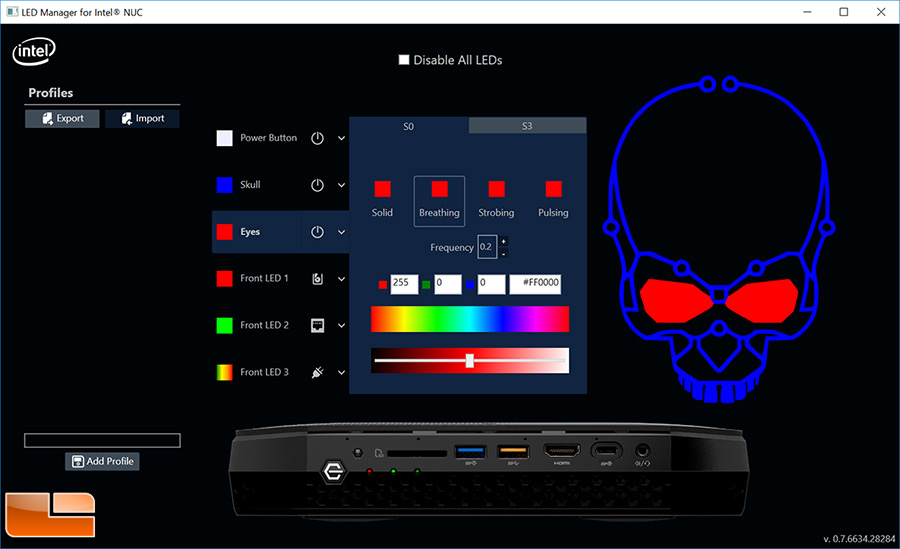The width and height of the screenshot is (900, 549).
Task: Click the skull eyes in the preview graphic
Action: click(x=719, y=301)
